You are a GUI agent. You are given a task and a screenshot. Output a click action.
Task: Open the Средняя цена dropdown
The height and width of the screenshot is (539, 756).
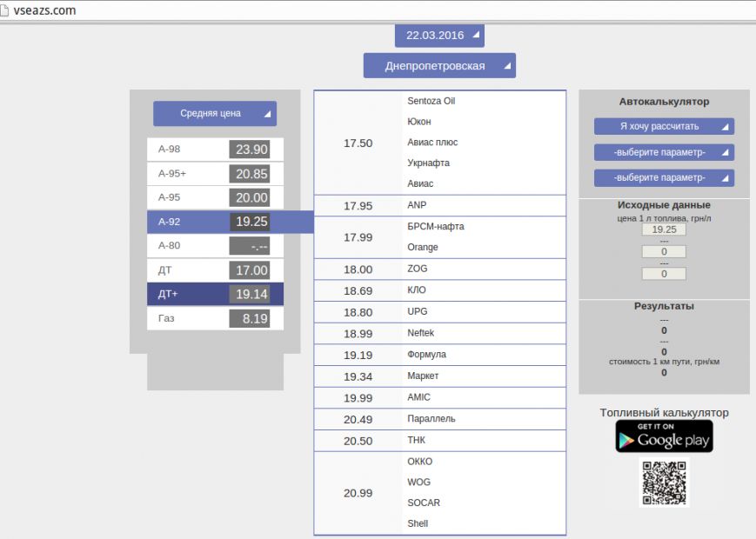(x=215, y=113)
